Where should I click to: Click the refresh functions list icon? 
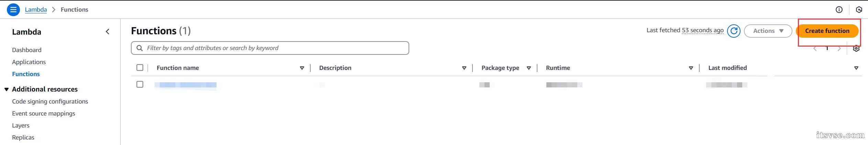click(734, 31)
